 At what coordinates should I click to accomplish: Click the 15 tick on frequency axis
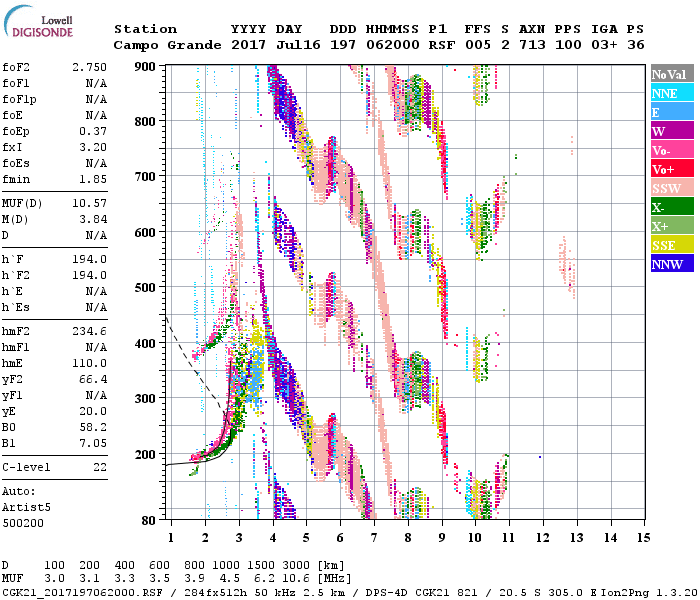pyautogui.click(x=643, y=537)
